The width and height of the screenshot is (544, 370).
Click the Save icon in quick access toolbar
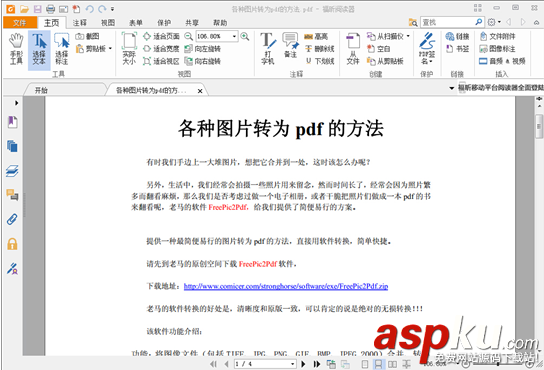[37, 9]
